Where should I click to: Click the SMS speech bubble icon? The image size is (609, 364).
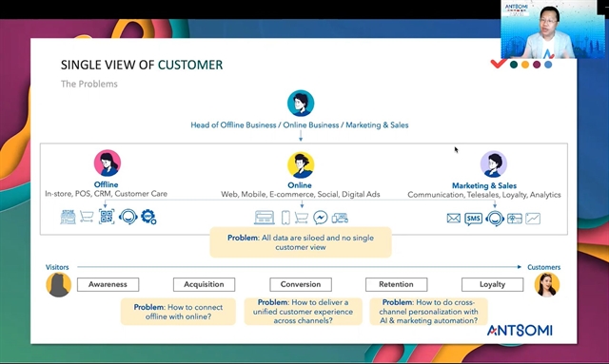pyautogui.click(x=474, y=219)
